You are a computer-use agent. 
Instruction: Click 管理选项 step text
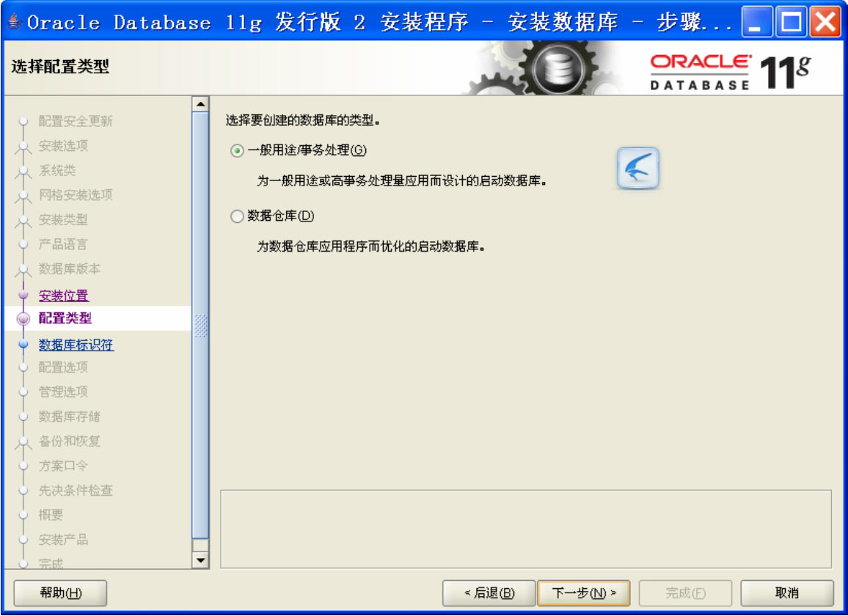pyautogui.click(x=63, y=392)
